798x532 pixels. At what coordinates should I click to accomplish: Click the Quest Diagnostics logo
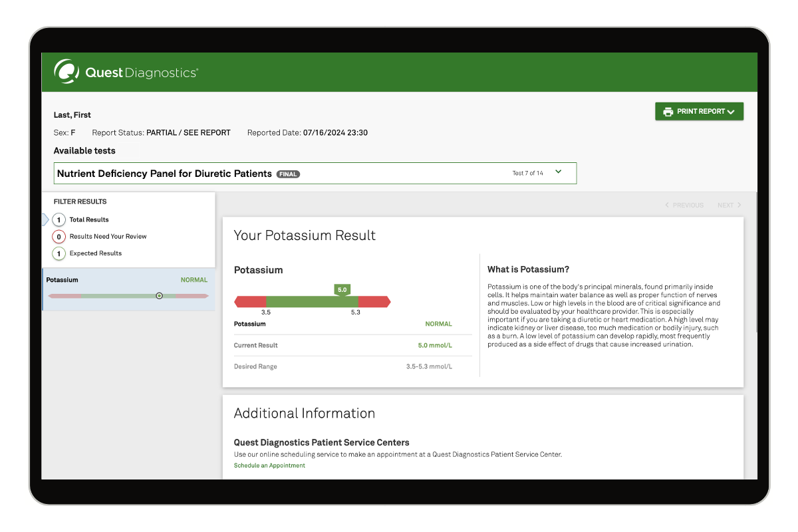click(126, 72)
